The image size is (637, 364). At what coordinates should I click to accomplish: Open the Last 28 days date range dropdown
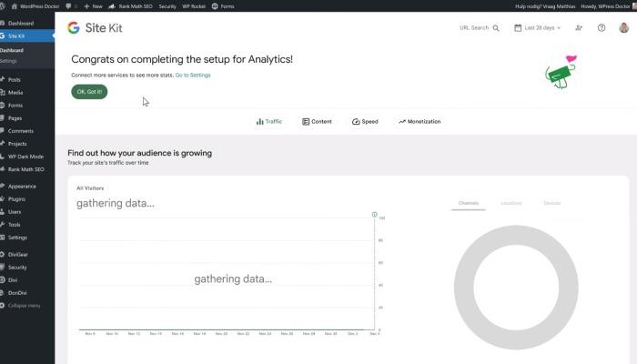coord(542,28)
